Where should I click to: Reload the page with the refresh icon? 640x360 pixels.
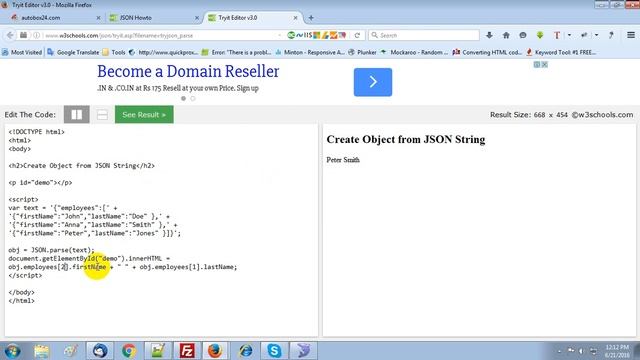coord(357,36)
